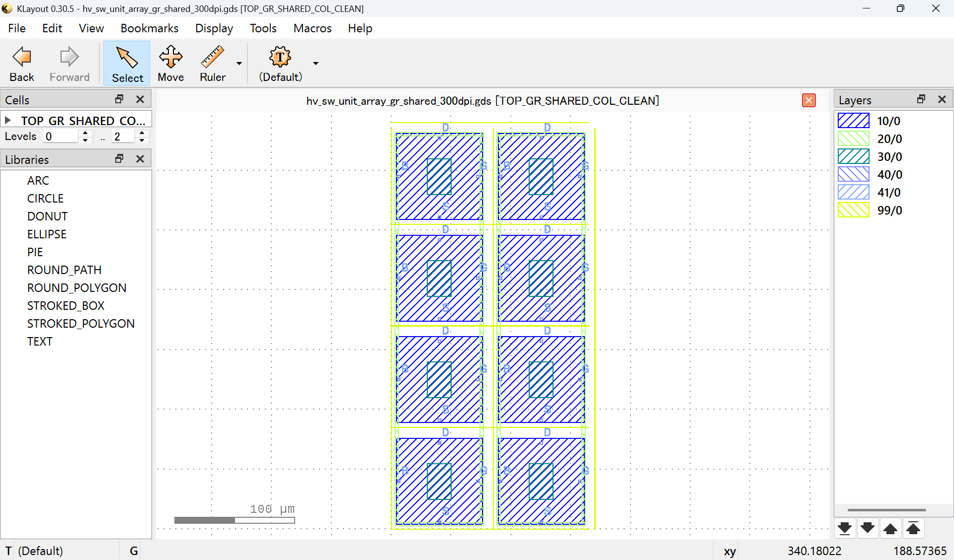
Task: Expand the TOP_GR_SHARED_CO cell tree entry
Action: (x=7, y=120)
